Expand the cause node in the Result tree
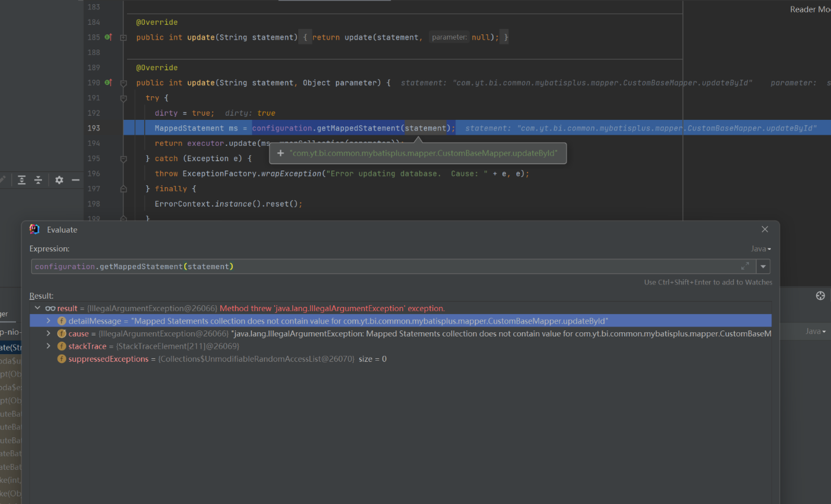This screenshot has height=504, width=831. click(48, 333)
